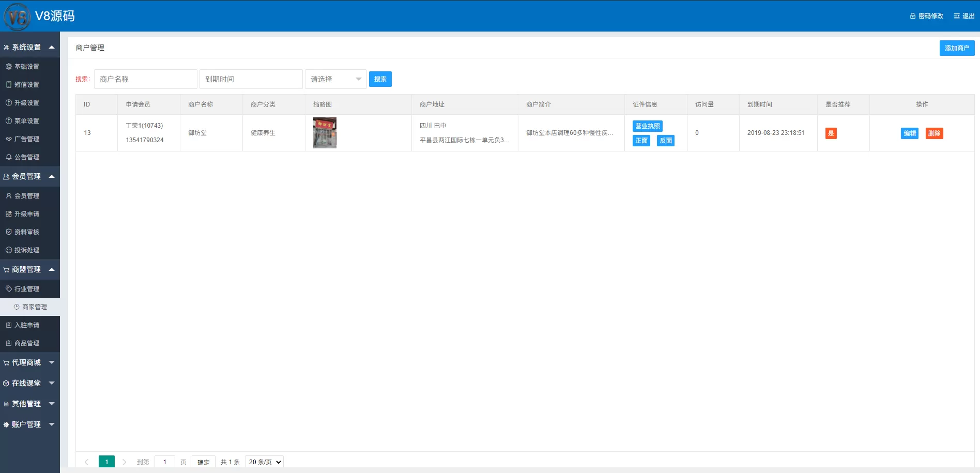This screenshot has height=473, width=980.
Task: Delete merchant row with 删除 button
Action: click(x=934, y=133)
